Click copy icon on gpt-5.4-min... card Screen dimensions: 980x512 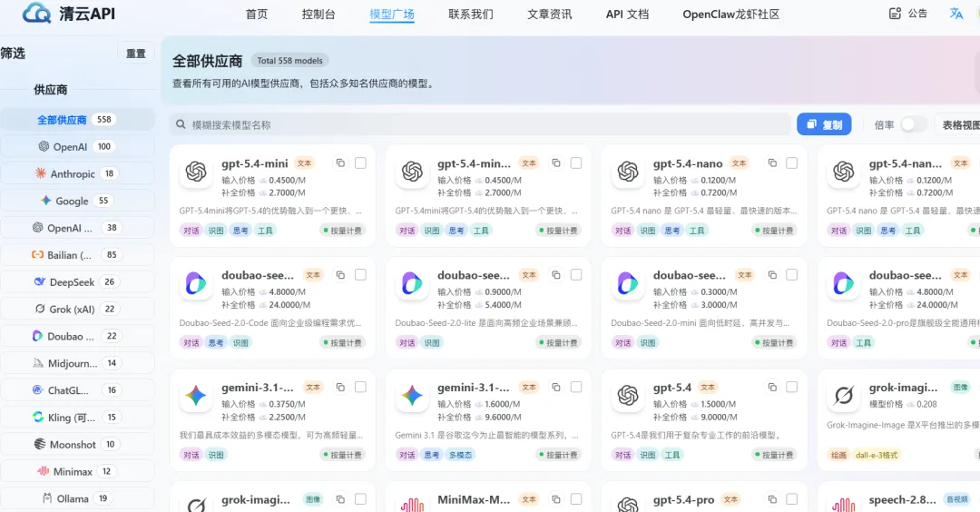[x=555, y=163]
